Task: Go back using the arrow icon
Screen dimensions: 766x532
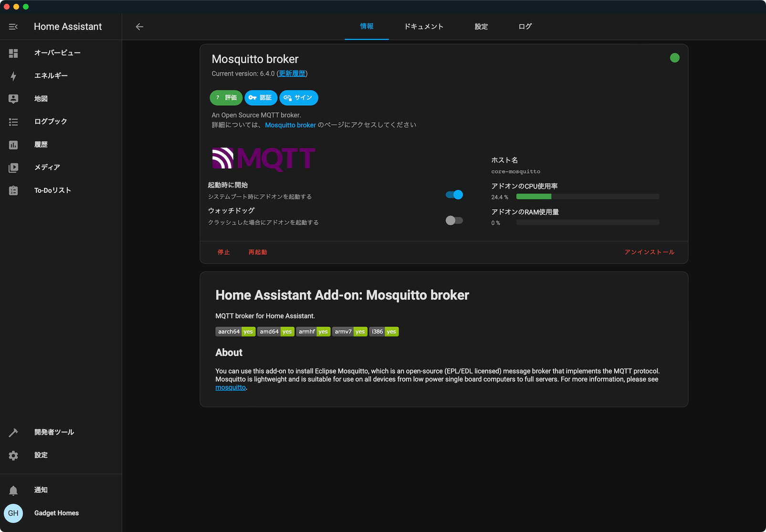Action: point(139,27)
